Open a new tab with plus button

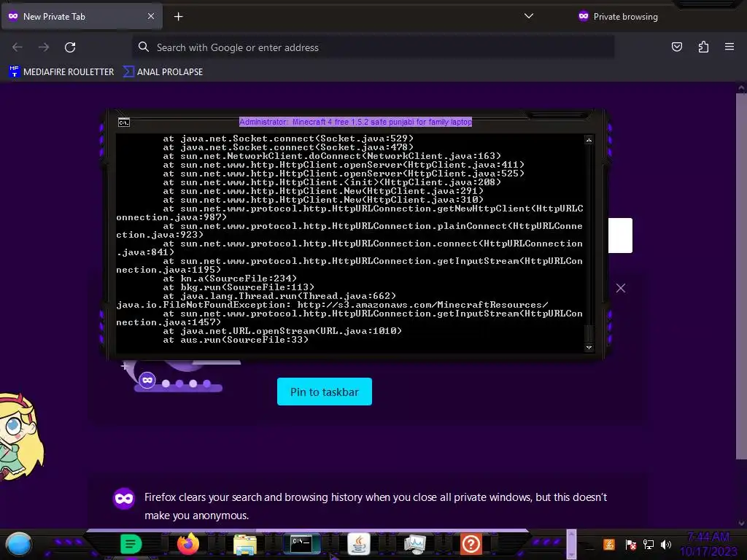pyautogui.click(x=178, y=17)
